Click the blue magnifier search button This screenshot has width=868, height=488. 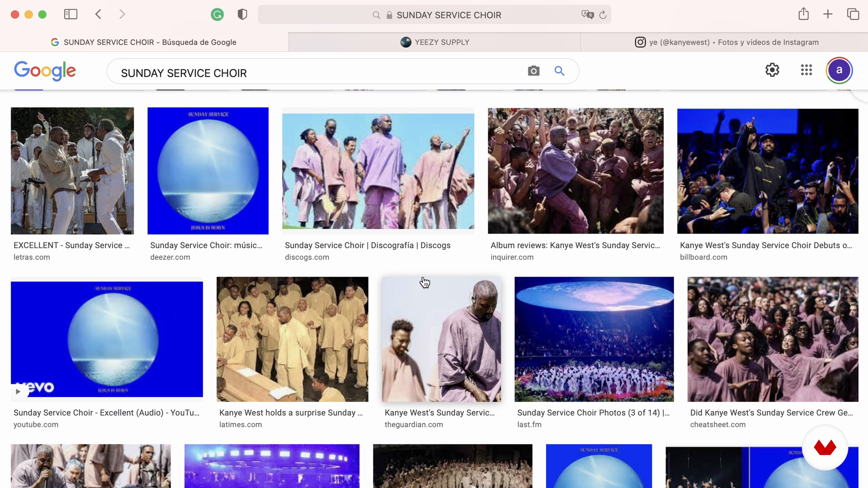559,71
